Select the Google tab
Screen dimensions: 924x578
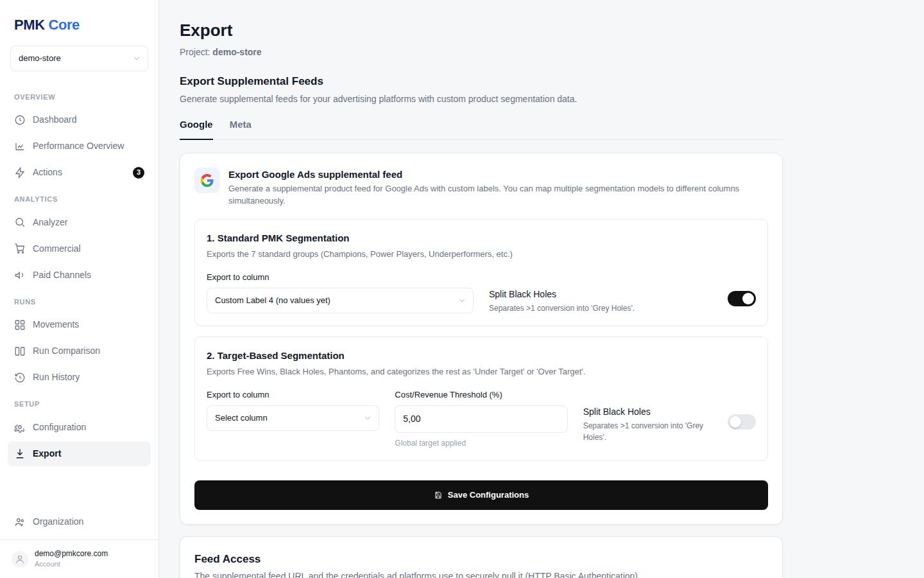pos(196,125)
